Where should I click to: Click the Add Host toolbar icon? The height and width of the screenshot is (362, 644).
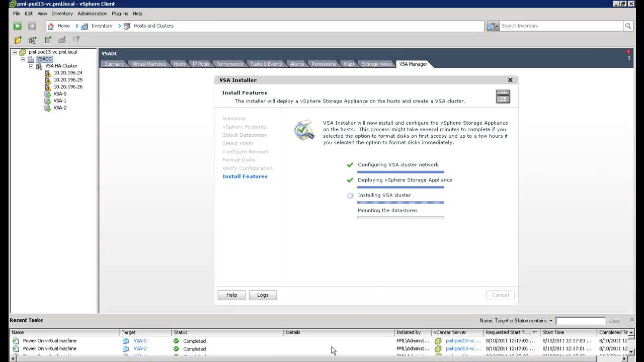click(48, 40)
